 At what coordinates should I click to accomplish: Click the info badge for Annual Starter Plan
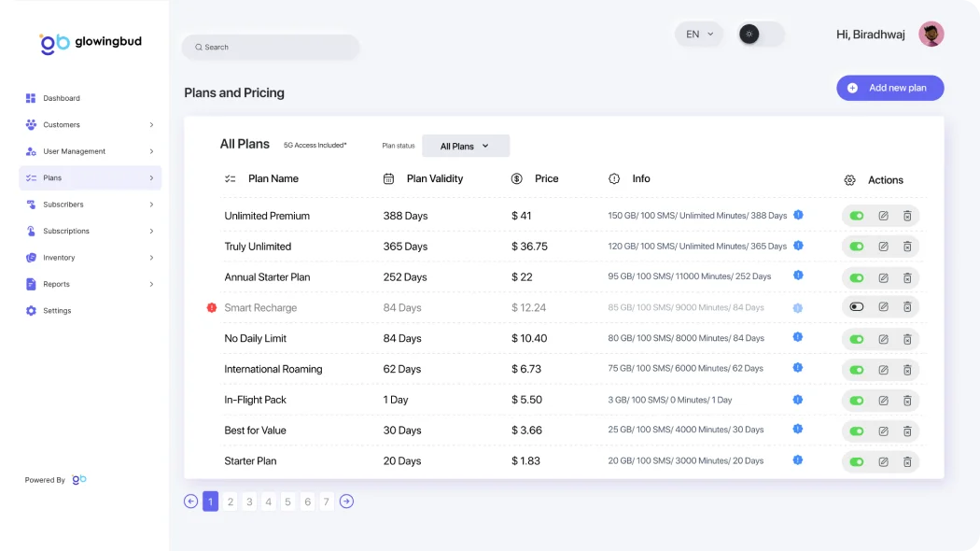point(798,275)
